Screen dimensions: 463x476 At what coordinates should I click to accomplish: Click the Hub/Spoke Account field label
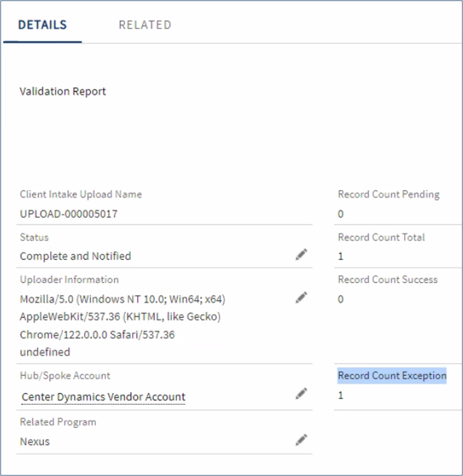pyautogui.click(x=65, y=376)
